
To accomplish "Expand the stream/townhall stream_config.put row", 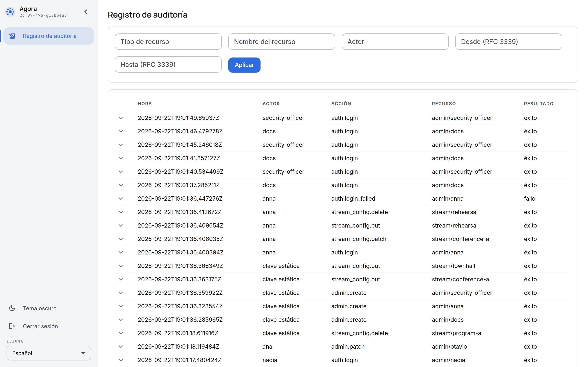I will (121, 266).
